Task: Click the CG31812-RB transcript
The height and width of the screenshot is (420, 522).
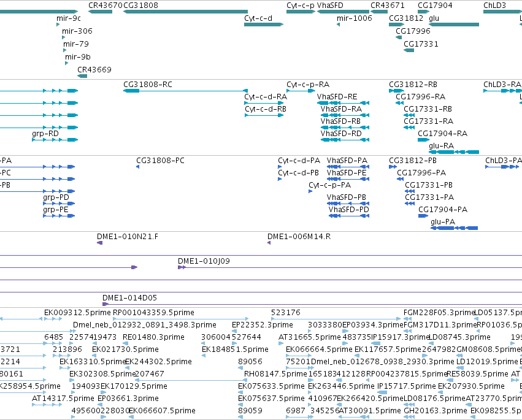Action: point(396,91)
